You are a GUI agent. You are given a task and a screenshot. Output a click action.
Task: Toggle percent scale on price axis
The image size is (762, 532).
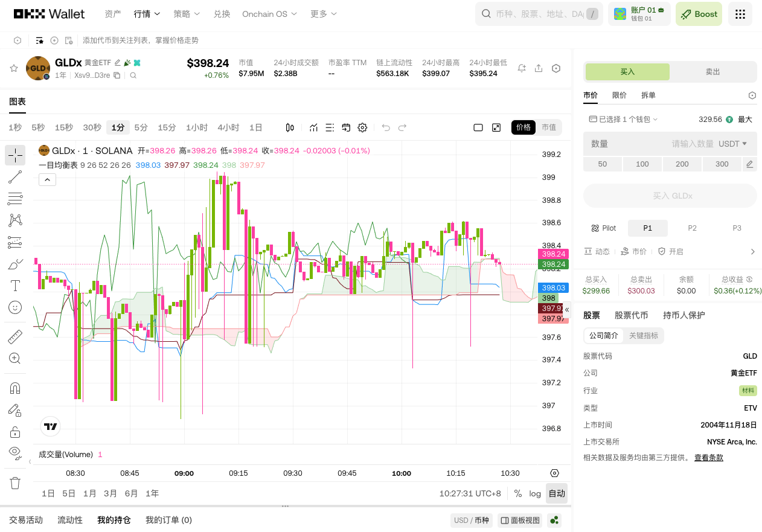[518, 493]
